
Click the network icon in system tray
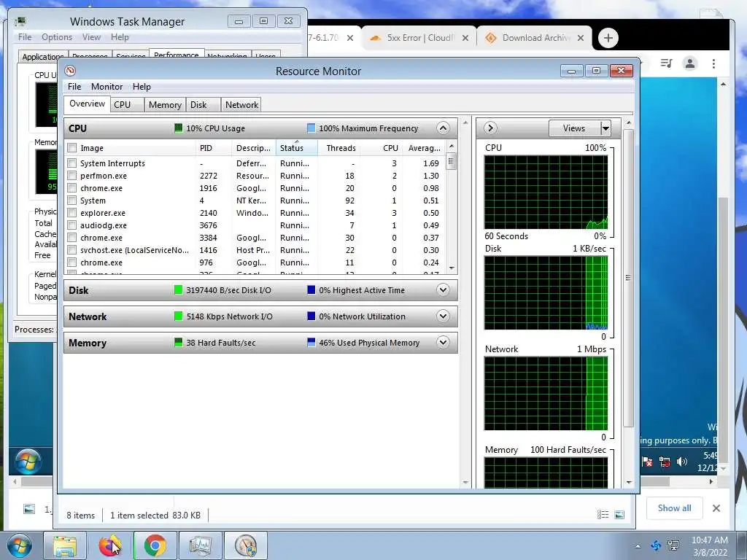point(673,545)
